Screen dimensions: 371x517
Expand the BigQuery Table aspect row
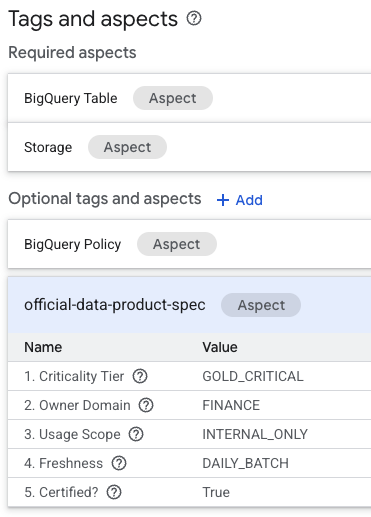coord(189,98)
